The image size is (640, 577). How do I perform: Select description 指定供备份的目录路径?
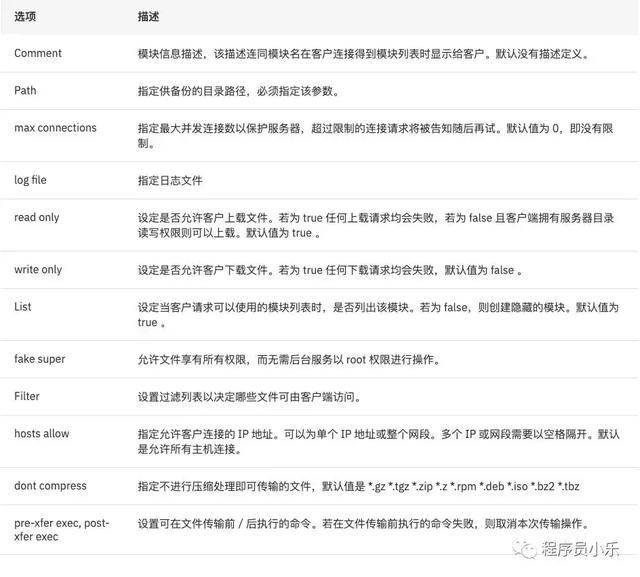coord(239,91)
